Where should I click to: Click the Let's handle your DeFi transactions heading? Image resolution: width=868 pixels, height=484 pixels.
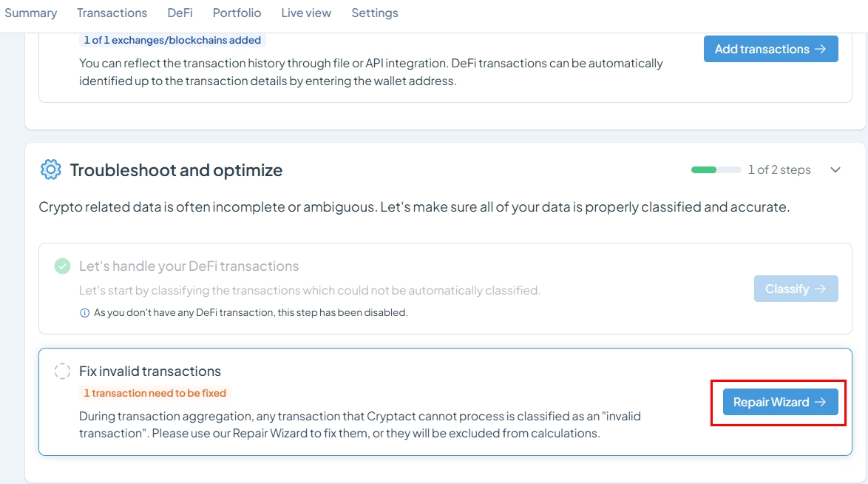pos(189,266)
